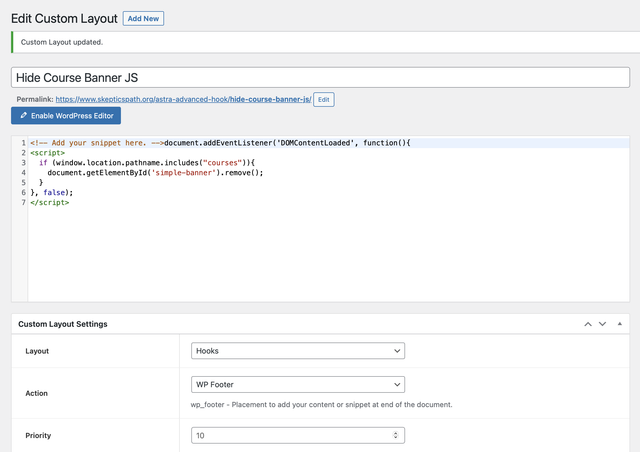Open the Layout dropdown set to Hooks

tap(298, 351)
